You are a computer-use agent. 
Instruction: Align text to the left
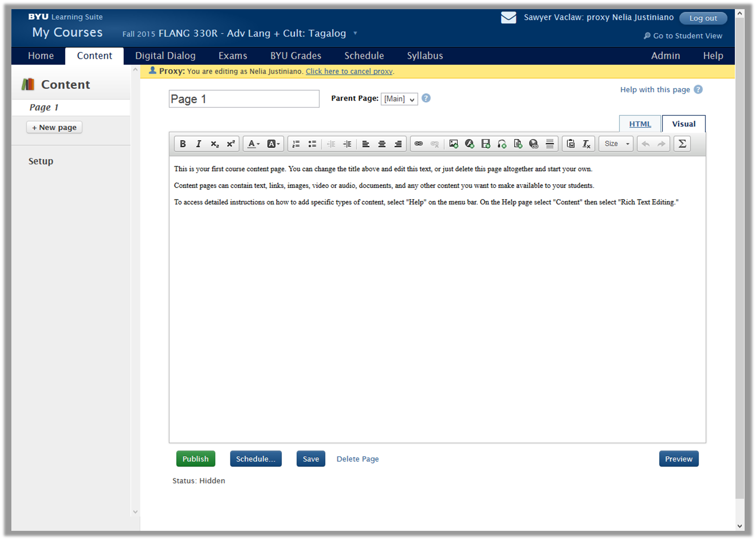366,144
